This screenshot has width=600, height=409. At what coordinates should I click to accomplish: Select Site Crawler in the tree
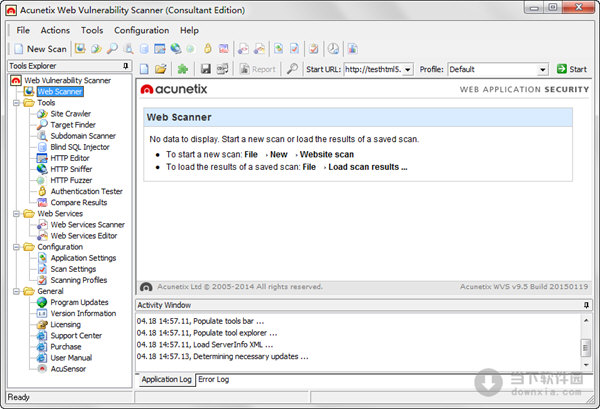(70, 114)
